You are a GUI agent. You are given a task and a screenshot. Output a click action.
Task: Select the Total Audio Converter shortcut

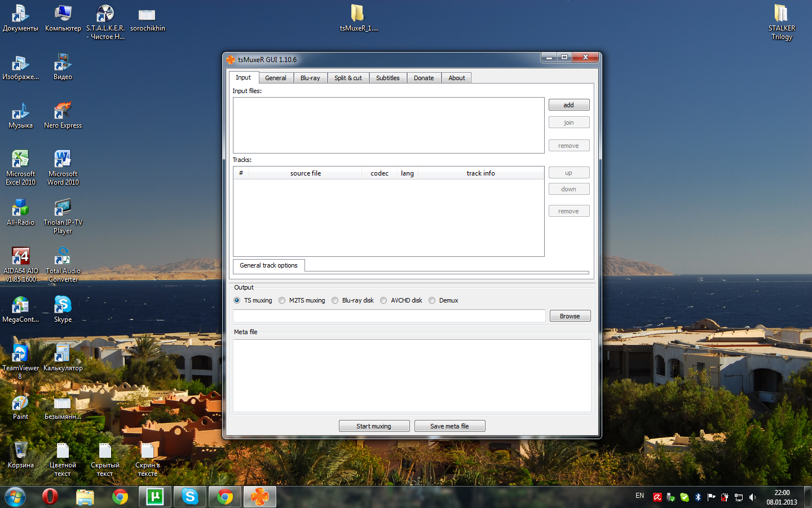[x=63, y=265]
